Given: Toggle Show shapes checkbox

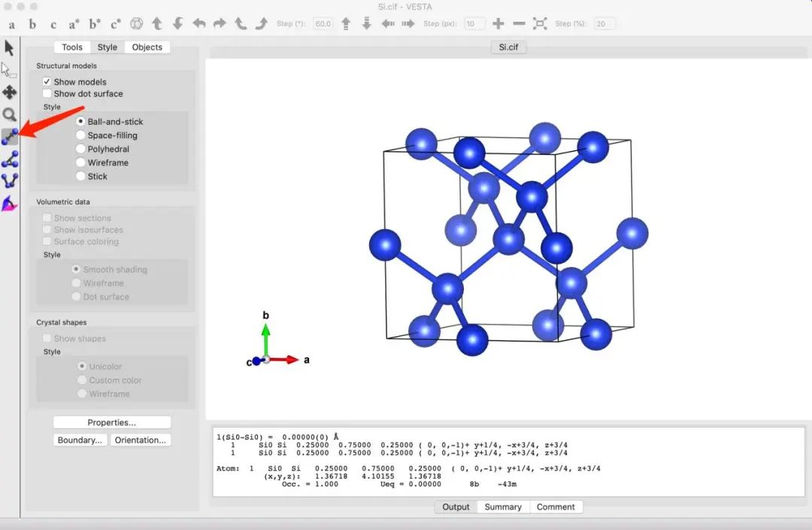Looking at the screenshot, I should (47, 338).
